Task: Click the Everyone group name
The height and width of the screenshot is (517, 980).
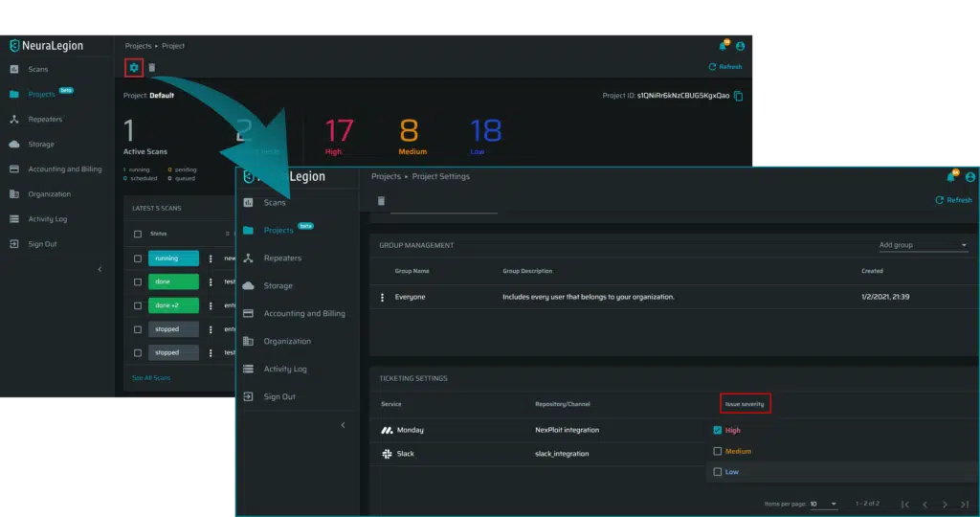Action: coord(410,297)
